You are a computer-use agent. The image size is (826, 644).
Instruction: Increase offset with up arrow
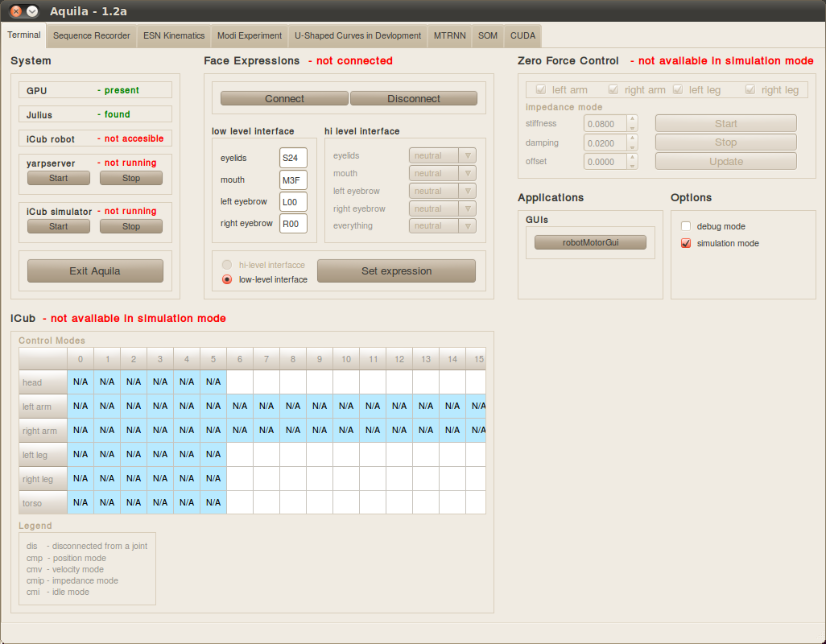coord(633,157)
